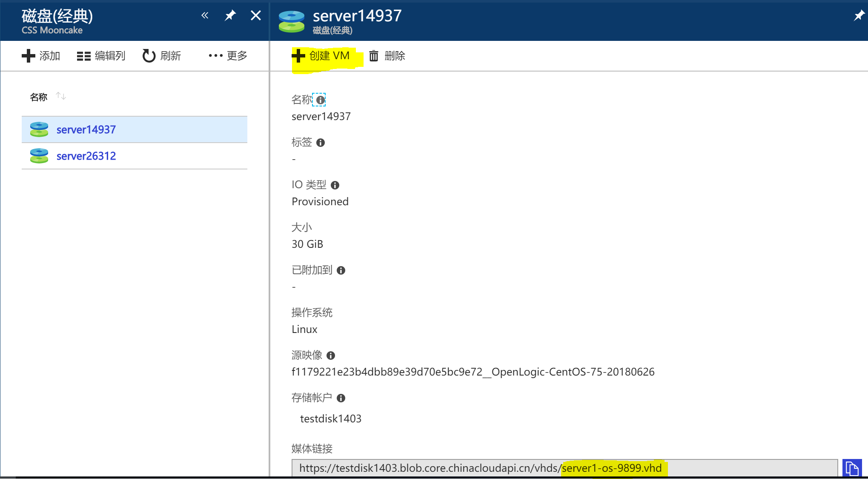The height and width of the screenshot is (479, 868).
Task: Pin the server14937 blade
Action: 859,16
